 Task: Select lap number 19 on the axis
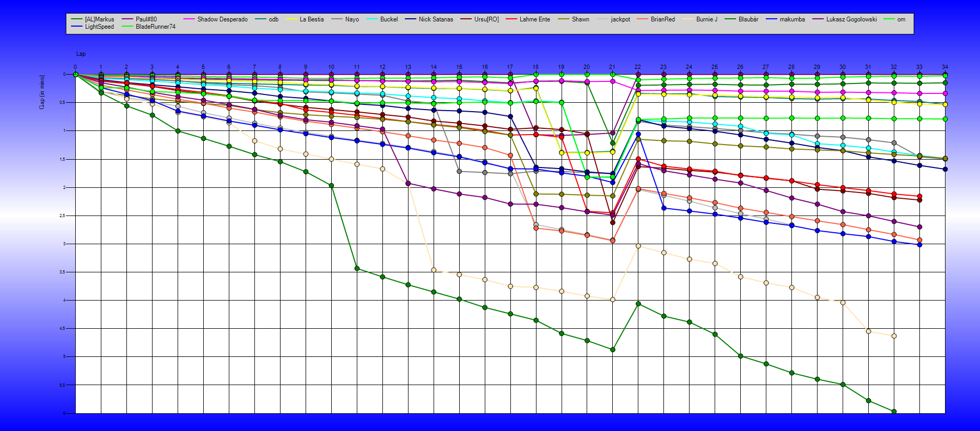click(x=561, y=67)
